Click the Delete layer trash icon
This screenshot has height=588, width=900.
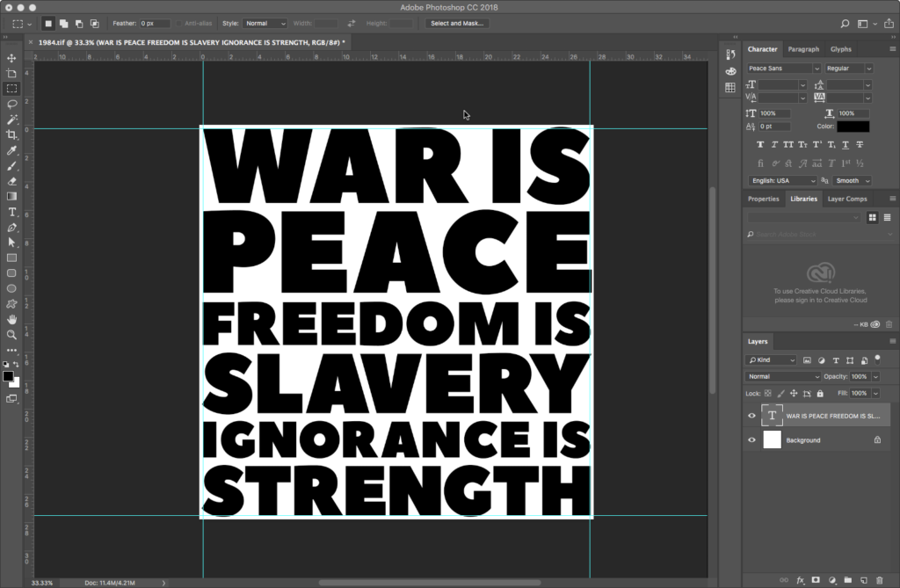[880, 580]
